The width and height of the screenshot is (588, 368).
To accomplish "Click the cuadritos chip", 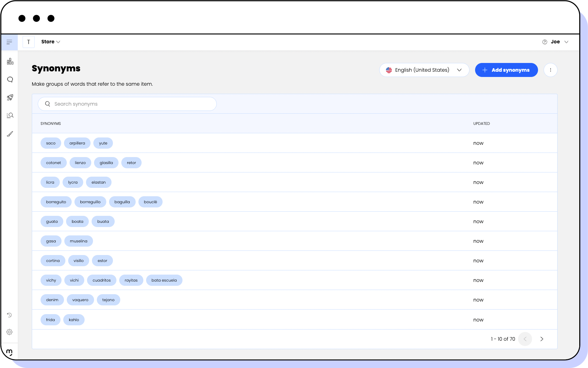I will (102, 280).
